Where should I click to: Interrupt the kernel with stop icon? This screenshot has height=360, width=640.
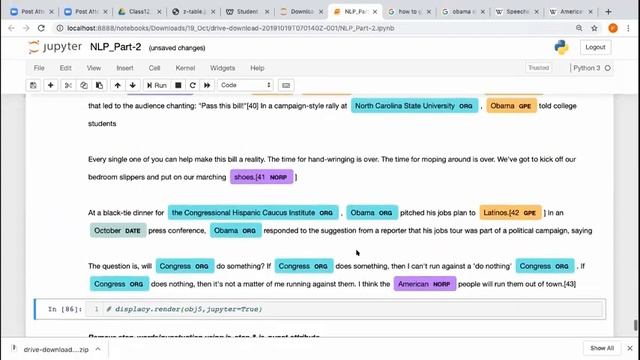point(178,85)
